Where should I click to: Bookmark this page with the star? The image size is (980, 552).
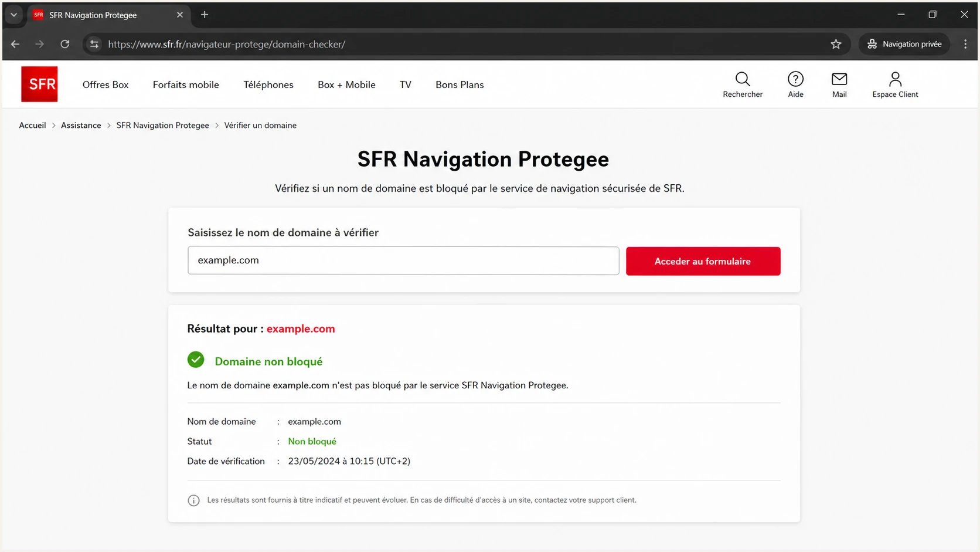(x=836, y=44)
